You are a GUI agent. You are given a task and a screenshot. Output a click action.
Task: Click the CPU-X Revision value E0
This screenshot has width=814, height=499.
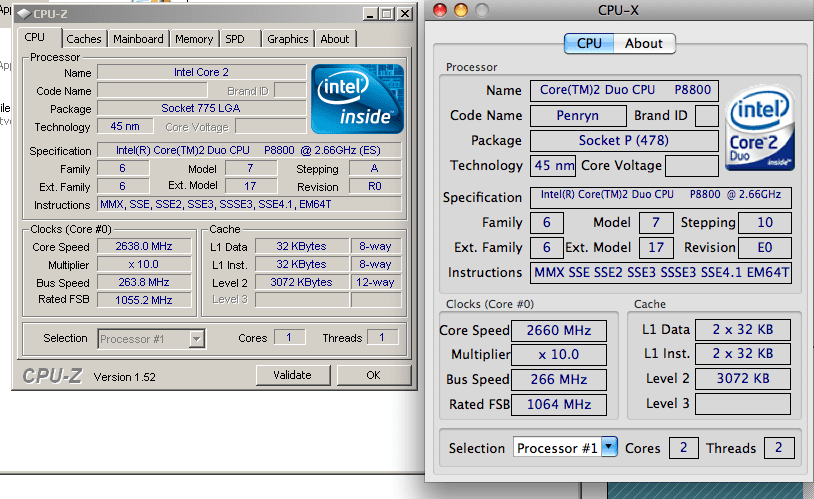[765, 248]
